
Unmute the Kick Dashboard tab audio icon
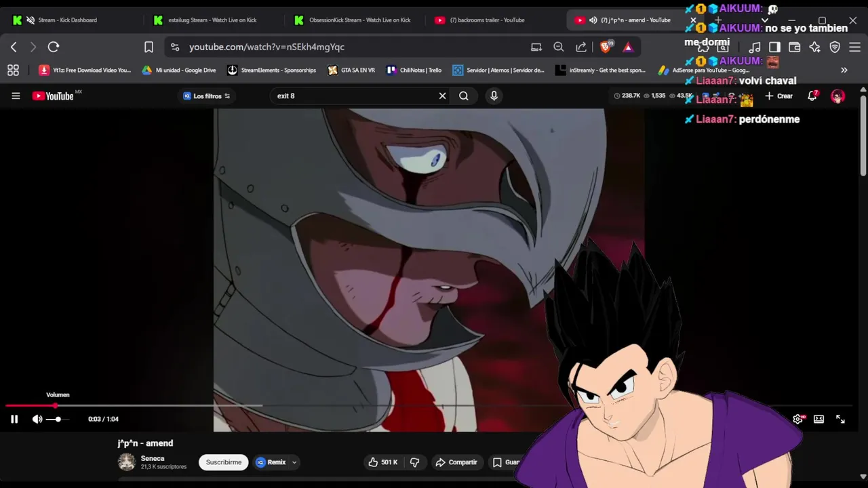coord(31,20)
